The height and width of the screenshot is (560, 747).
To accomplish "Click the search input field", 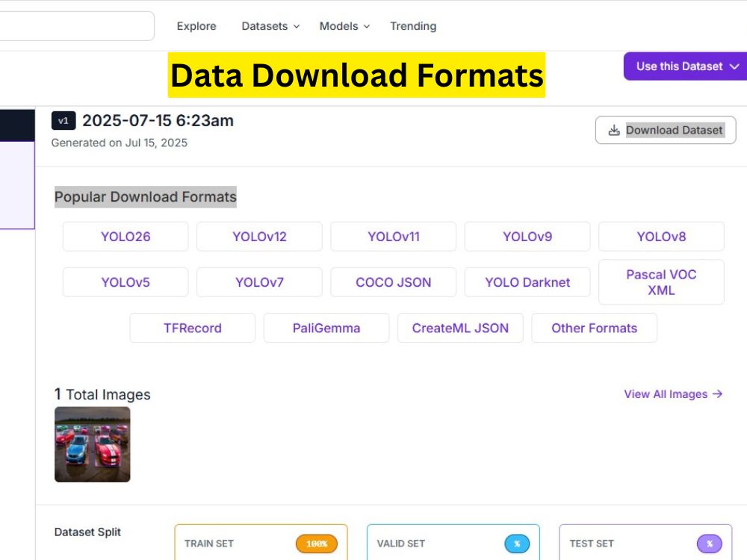I will coord(76,26).
